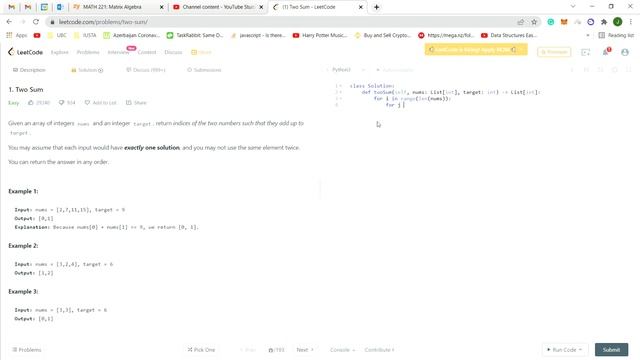Viewport: 640px width, 360px height.
Task: Open editor settings gear icon
Action: (614, 70)
